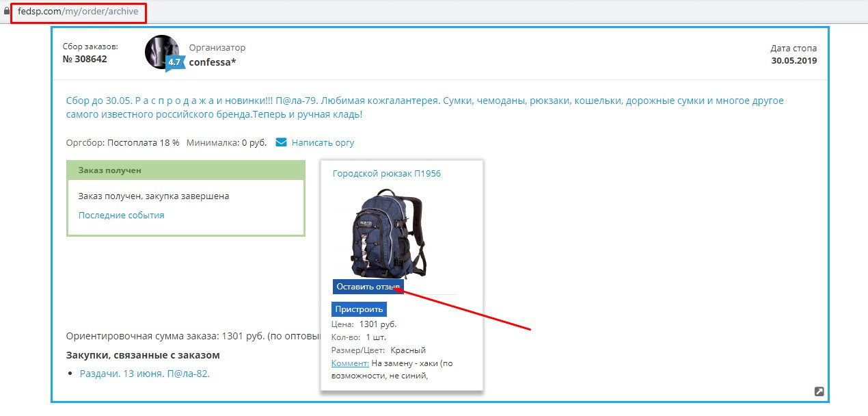Open Раздачи. 13 июня. П@ла-82. link

pos(145,374)
